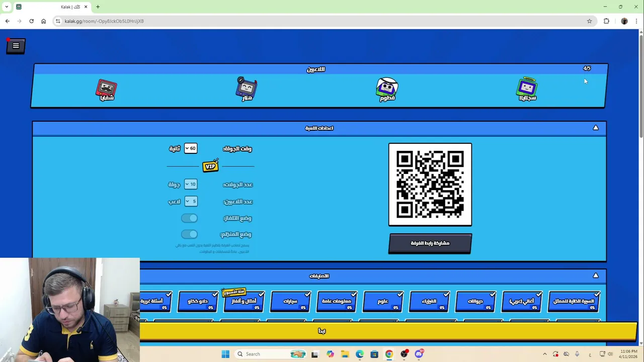Switch to Chrome on taskbar
This screenshot has height=362, width=644.
(x=389, y=354)
